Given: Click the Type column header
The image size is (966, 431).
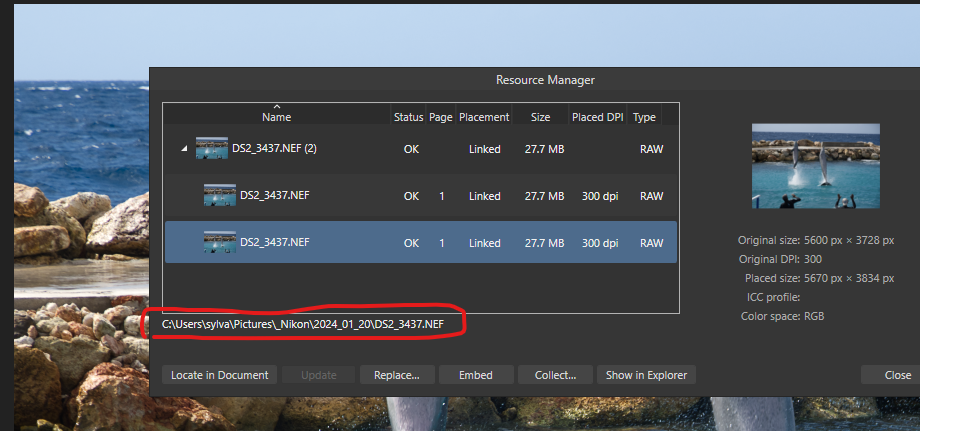Looking at the screenshot, I should point(645,117).
